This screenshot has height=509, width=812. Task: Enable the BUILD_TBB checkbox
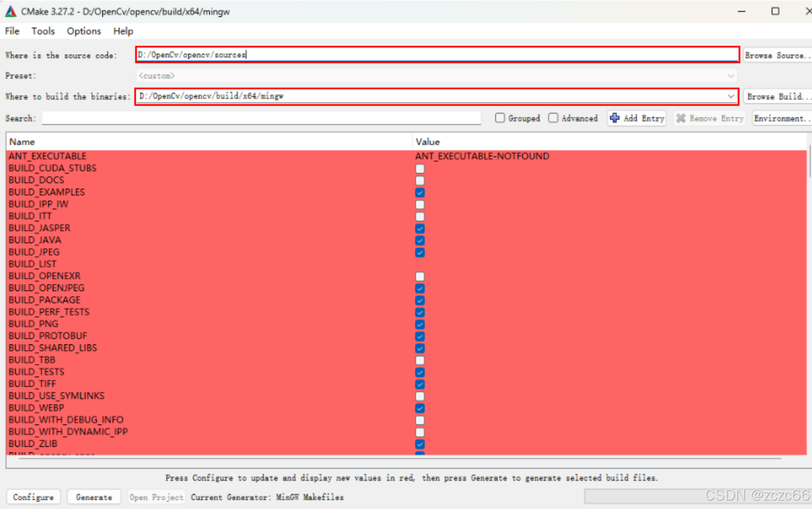tap(420, 360)
